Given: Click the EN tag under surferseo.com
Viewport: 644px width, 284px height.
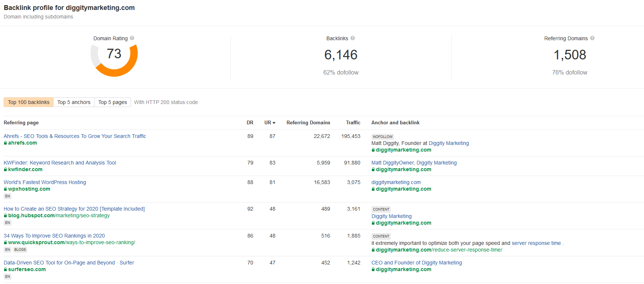Looking at the screenshot, I should pos(7,277).
